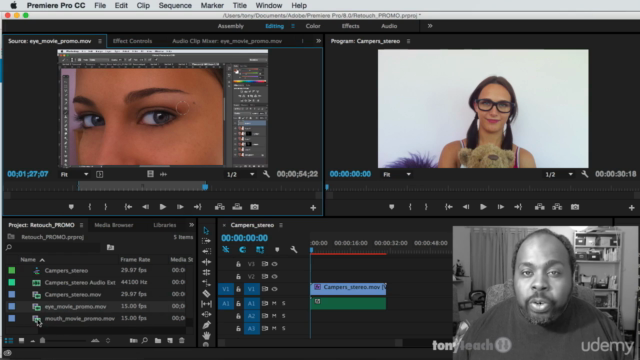Select the Razor tool
640x360 pixels.
(206, 293)
